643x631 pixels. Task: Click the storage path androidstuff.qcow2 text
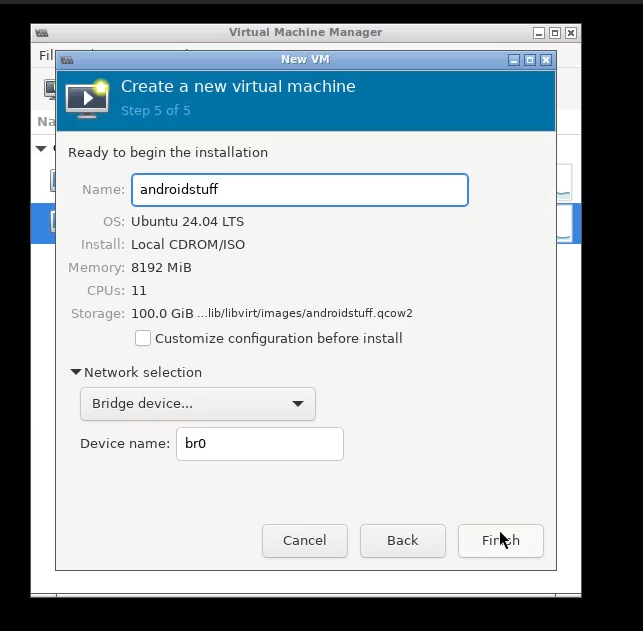coord(305,313)
